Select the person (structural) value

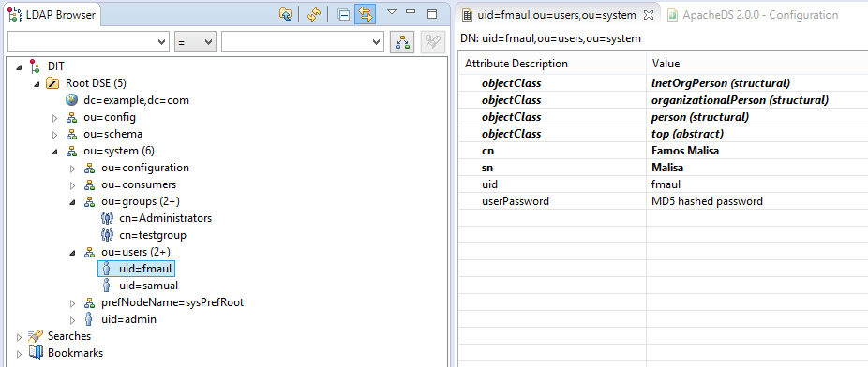[x=700, y=117]
